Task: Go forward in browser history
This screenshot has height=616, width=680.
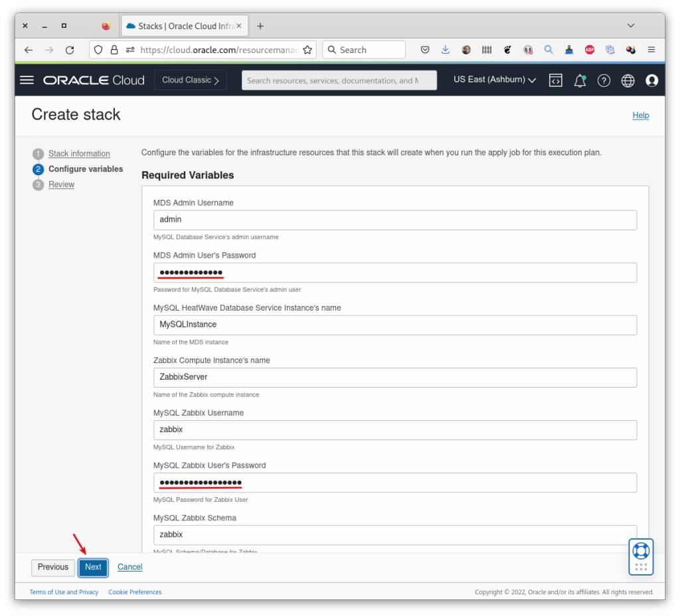Action: [49, 50]
